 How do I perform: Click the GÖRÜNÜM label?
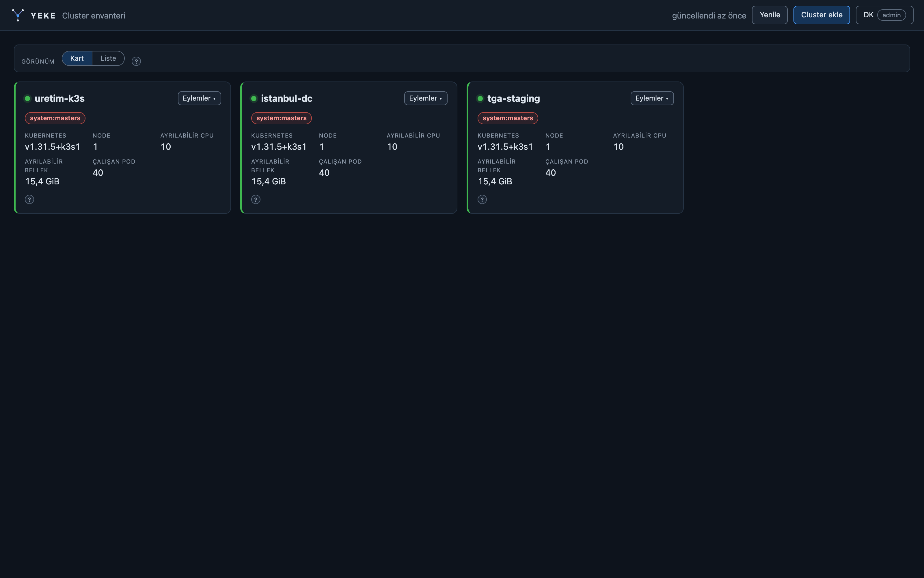coord(38,62)
